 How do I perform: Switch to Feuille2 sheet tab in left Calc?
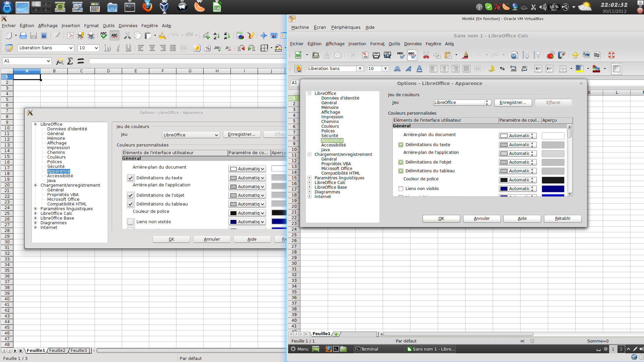pyautogui.click(x=57, y=351)
